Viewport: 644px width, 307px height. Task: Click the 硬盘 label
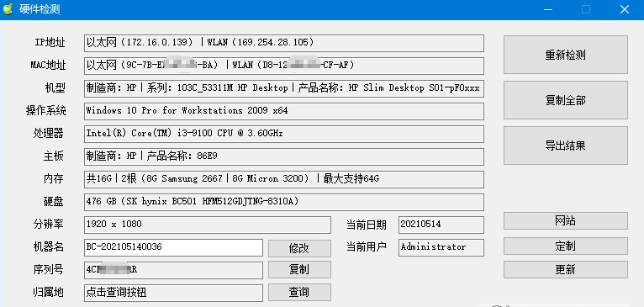click(54, 201)
